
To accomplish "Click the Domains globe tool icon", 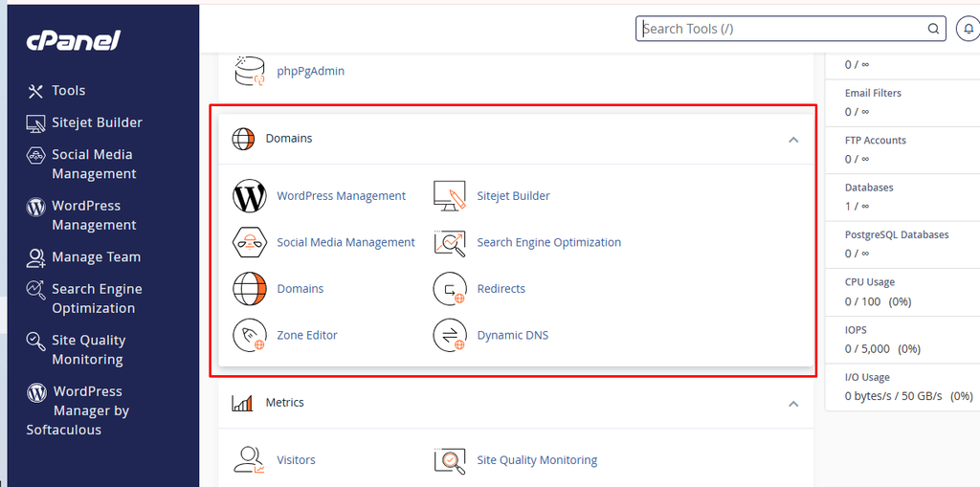I will click(x=250, y=289).
